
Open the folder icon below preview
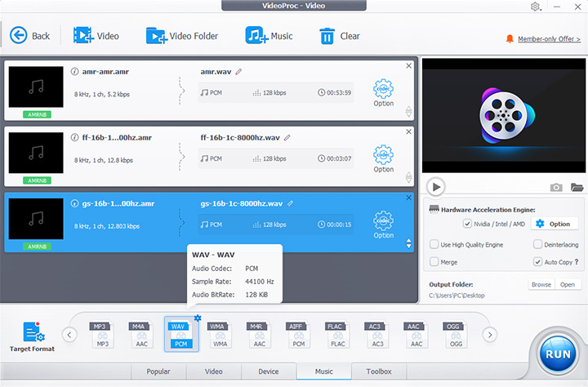pos(577,187)
